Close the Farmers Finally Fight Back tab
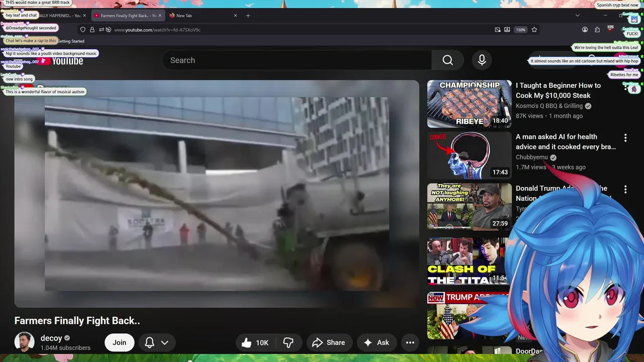 click(x=160, y=16)
